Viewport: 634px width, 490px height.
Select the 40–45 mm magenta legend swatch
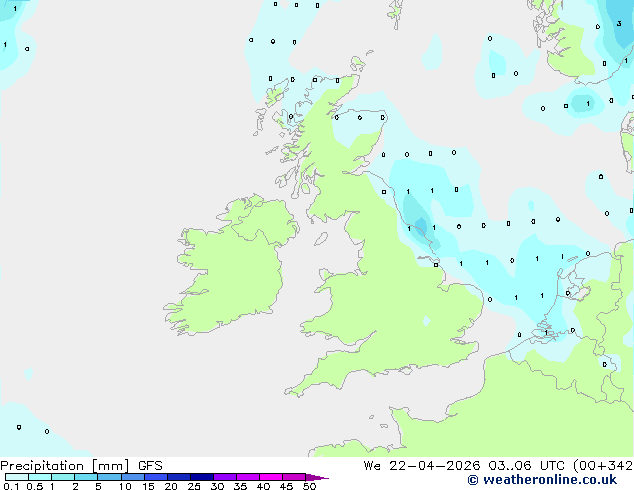click(x=271, y=477)
